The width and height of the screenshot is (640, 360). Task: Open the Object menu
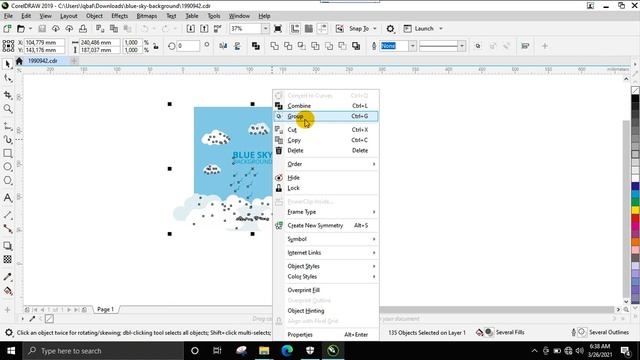click(94, 16)
